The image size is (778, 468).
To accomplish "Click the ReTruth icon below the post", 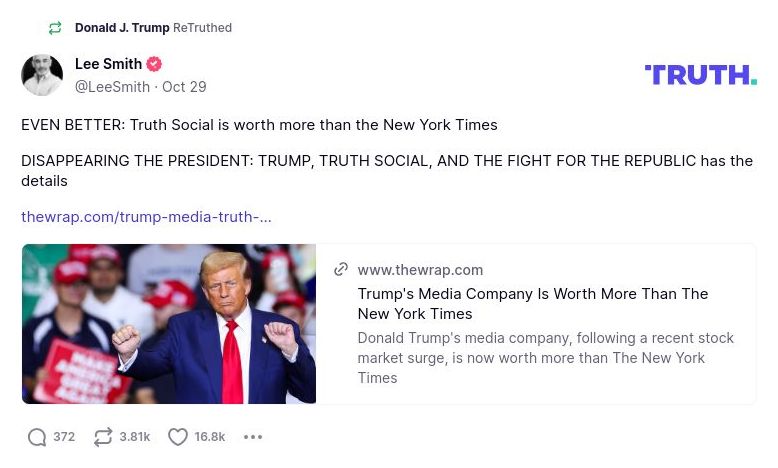I will click(103, 437).
